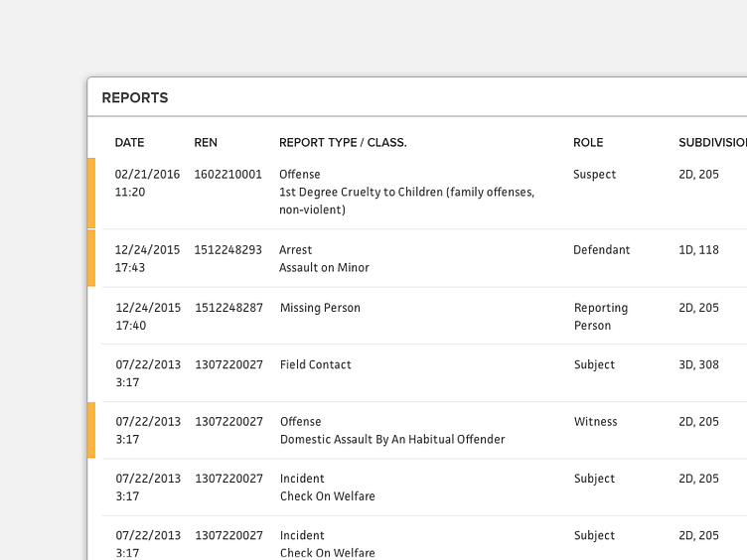Click the REN column header
The height and width of the screenshot is (560, 747).
click(x=206, y=143)
